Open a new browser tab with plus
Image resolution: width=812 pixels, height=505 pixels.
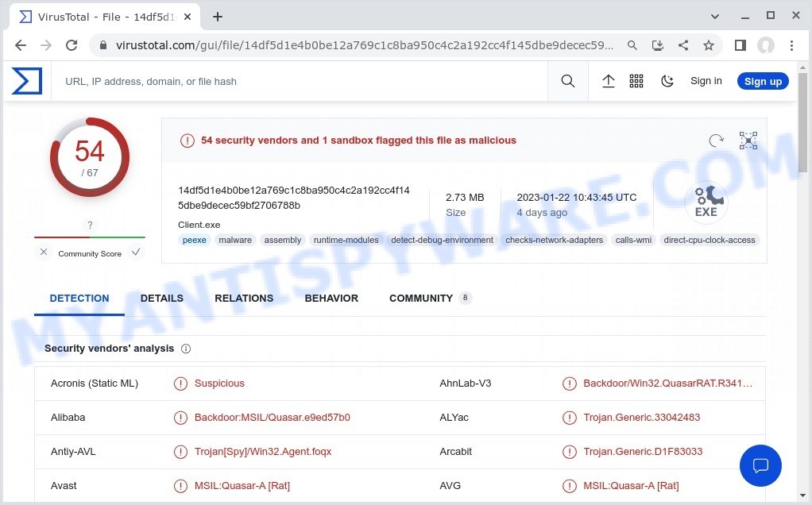(x=218, y=17)
